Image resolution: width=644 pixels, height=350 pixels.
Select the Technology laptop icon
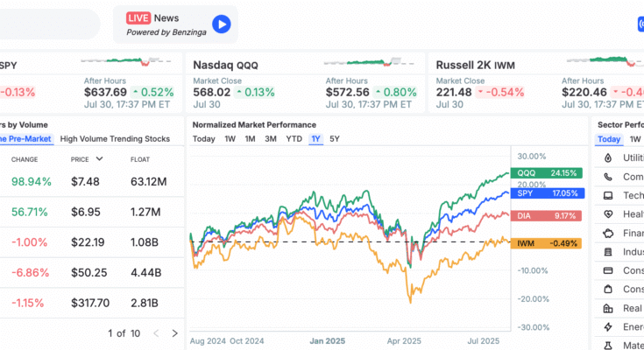pyautogui.click(x=608, y=196)
